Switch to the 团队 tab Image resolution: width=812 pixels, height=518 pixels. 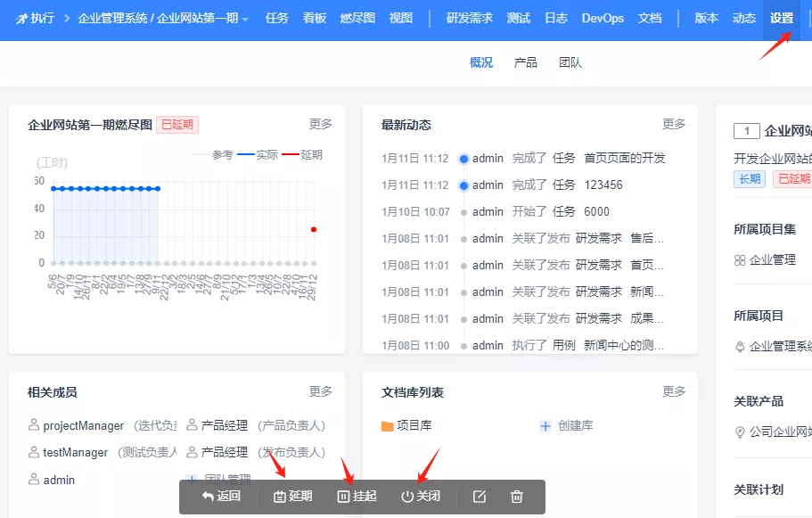[x=570, y=62]
